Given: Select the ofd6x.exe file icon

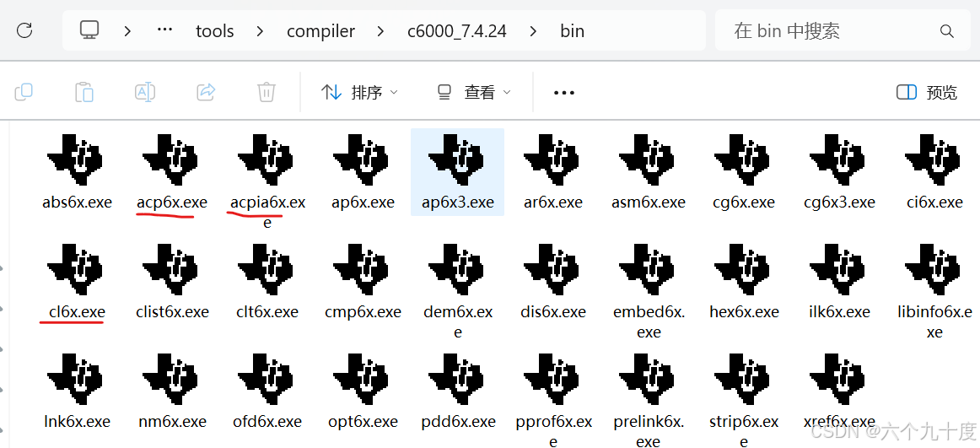Looking at the screenshot, I should click(267, 380).
